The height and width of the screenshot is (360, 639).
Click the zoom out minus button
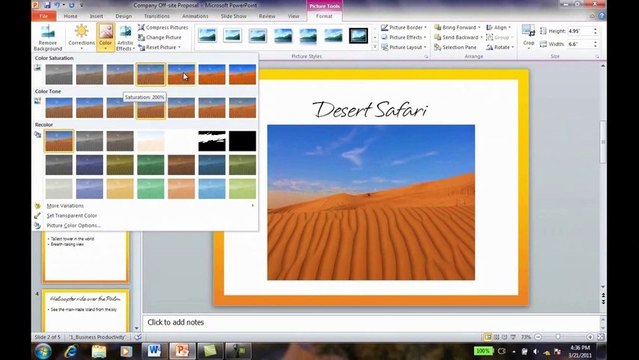click(538, 337)
